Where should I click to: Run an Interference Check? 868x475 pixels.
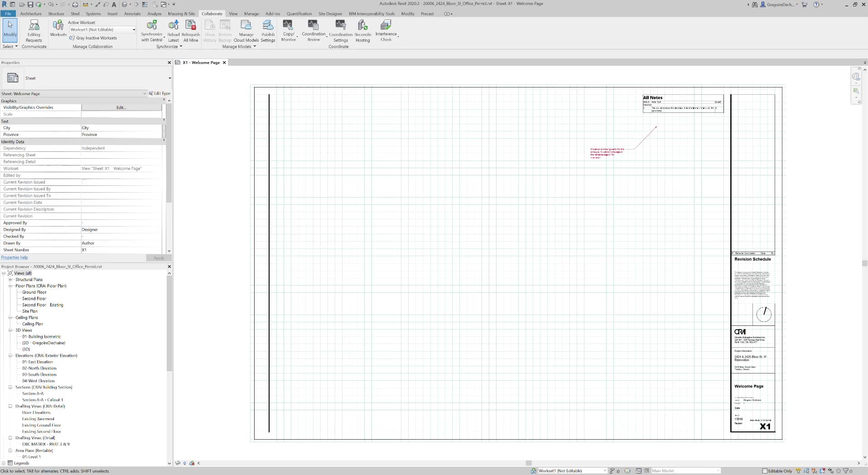pyautogui.click(x=386, y=30)
